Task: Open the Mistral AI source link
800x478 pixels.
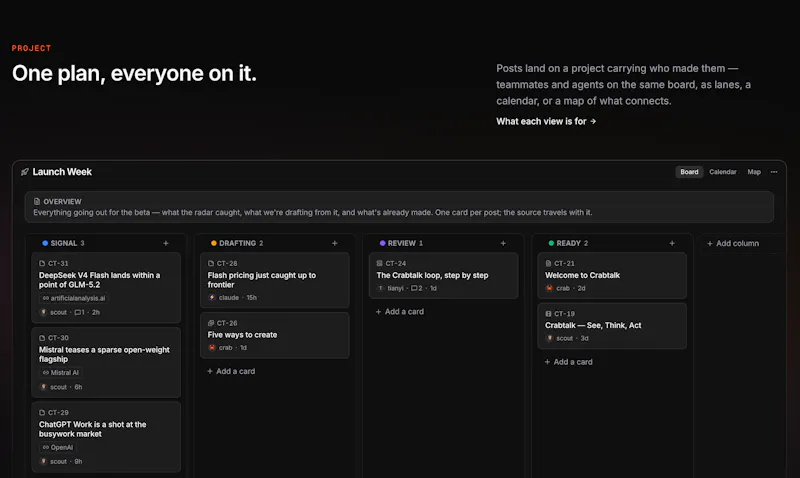Action: 61,372
